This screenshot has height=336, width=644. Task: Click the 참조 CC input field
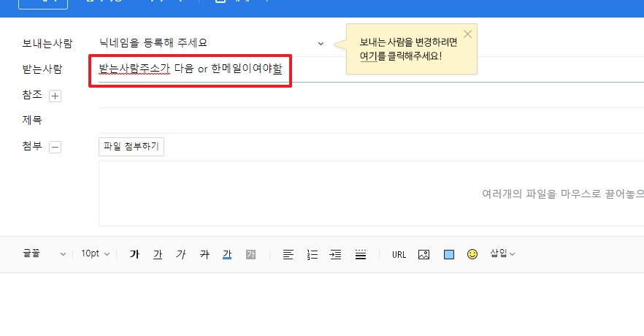coord(371,95)
